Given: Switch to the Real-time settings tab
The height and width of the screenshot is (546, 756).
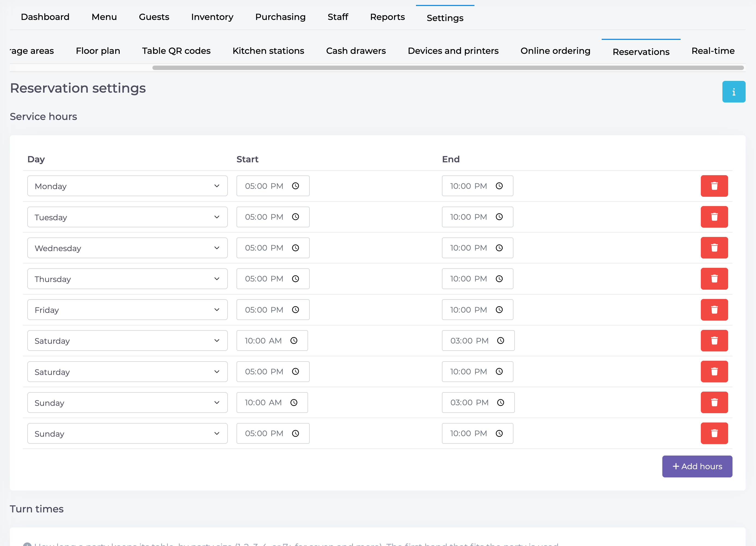Looking at the screenshot, I should click(x=713, y=51).
